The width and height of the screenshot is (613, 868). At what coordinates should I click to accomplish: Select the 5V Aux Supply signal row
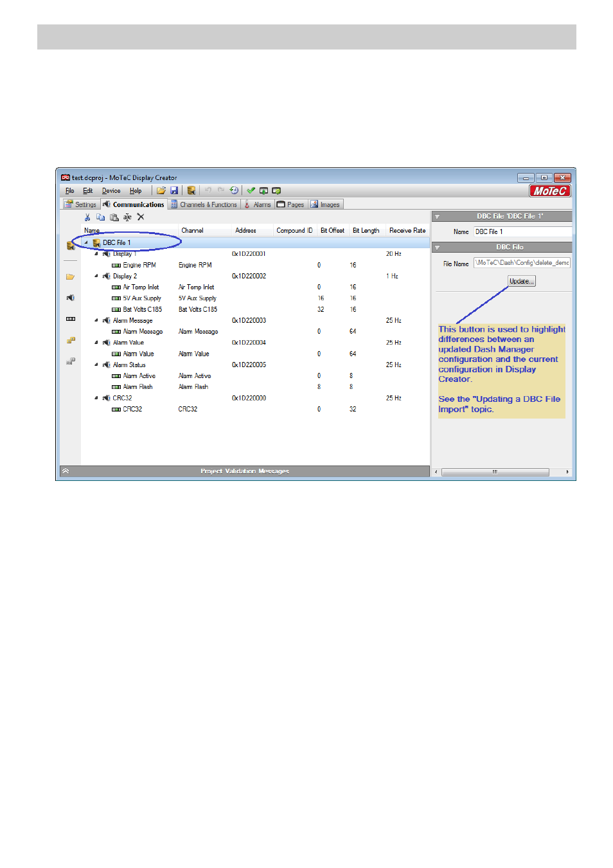255,298
